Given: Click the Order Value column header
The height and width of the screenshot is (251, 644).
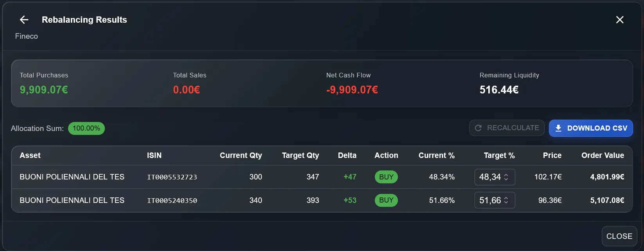Looking at the screenshot, I should click(x=603, y=155).
